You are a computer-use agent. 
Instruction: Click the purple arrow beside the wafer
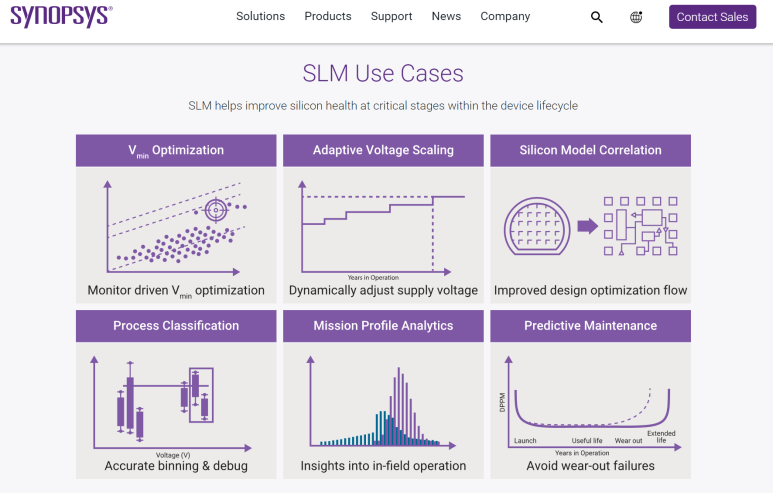pyautogui.click(x=587, y=226)
